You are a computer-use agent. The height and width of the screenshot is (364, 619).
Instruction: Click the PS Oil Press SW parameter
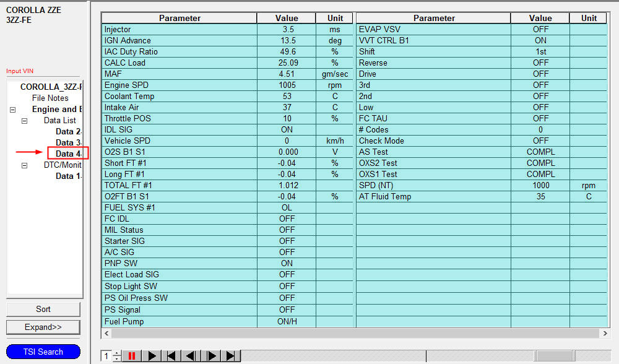tap(180, 298)
